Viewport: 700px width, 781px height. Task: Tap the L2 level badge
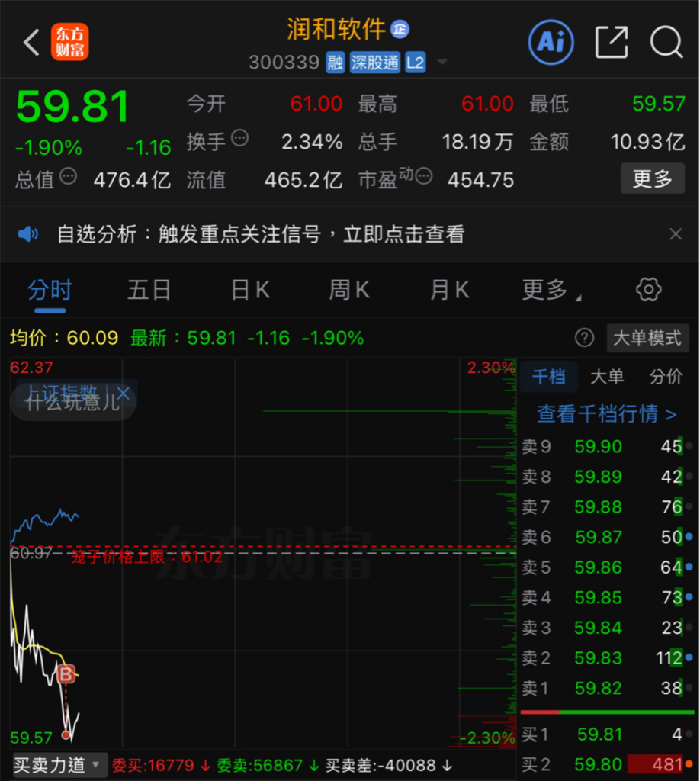tap(416, 63)
